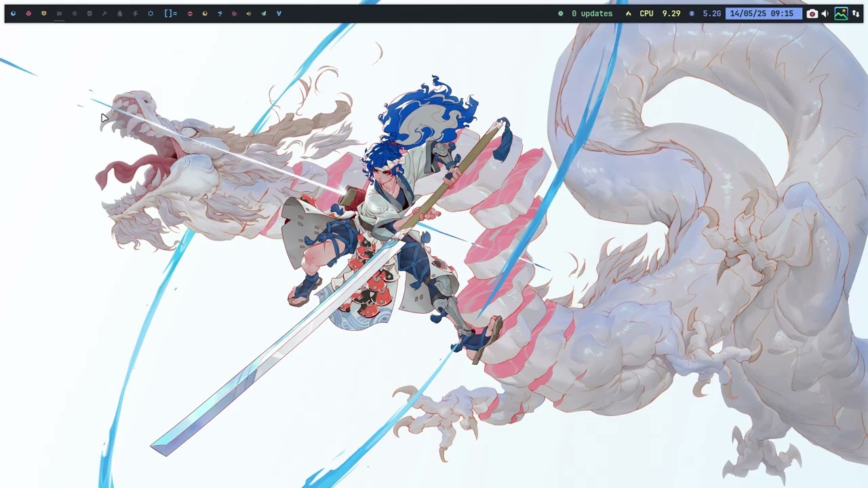Launch Telegram paper-plane icon
The image size is (868, 488).
[x=264, y=14]
